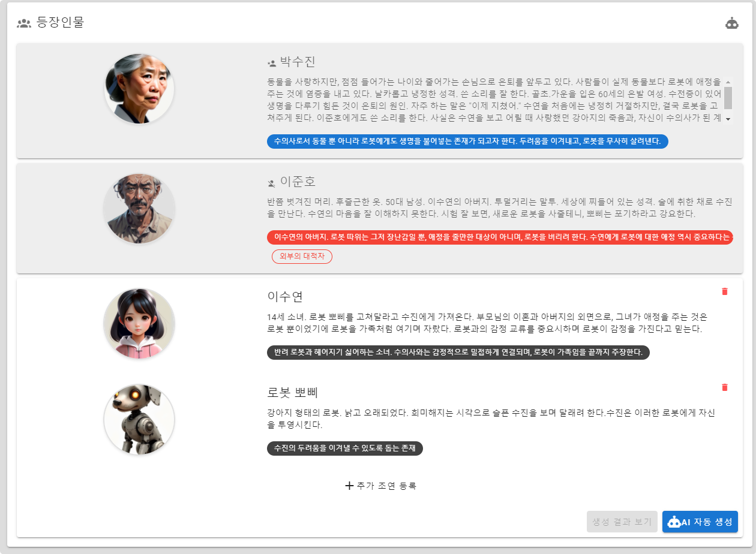Open 이준호's portrait thumbnail
This screenshot has width=756, height=554.
[x=139, y=209]
